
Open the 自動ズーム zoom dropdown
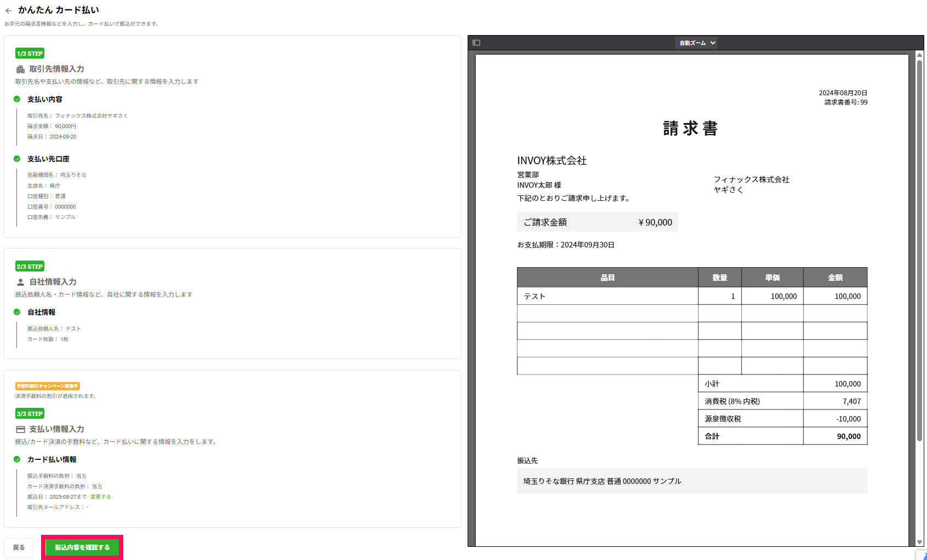(x=696, y=43)
